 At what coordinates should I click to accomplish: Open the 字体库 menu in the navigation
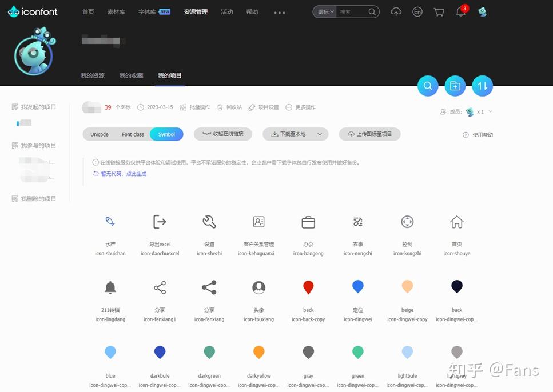click(x=148, y=11)
